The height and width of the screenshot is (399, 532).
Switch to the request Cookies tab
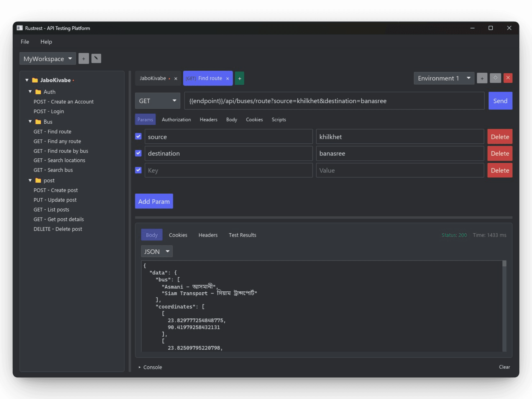(254, 120)
